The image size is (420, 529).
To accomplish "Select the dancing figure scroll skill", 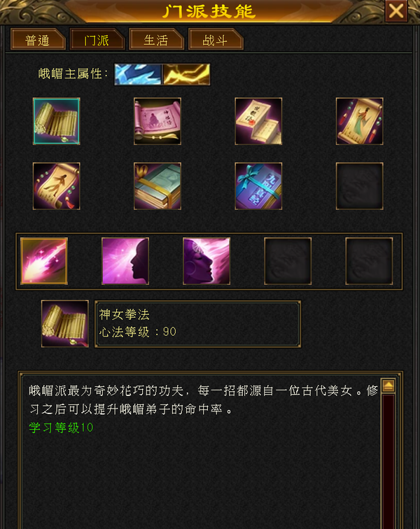I will pos(57,186).
